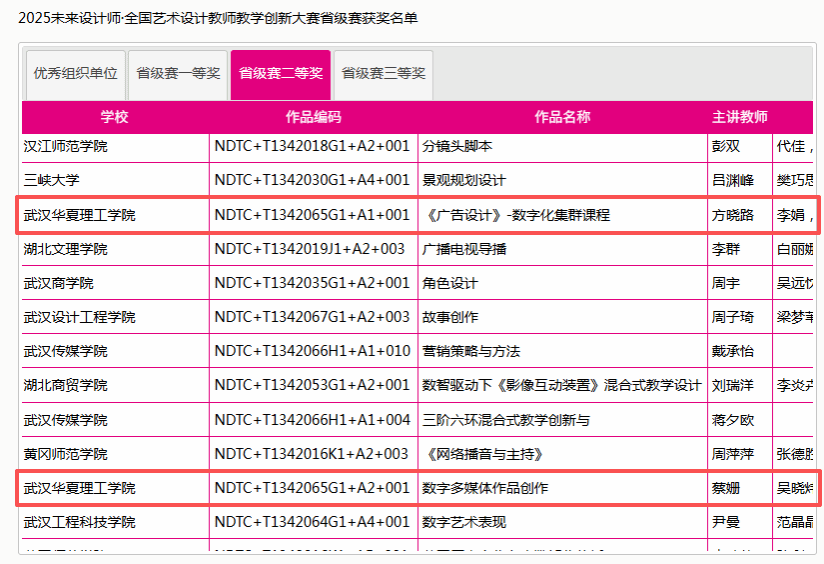Image resolution: width=824 pixels, height=564 pixels.
Task: Open the 省级赛三等奖 tab
Action: [383, 74]
